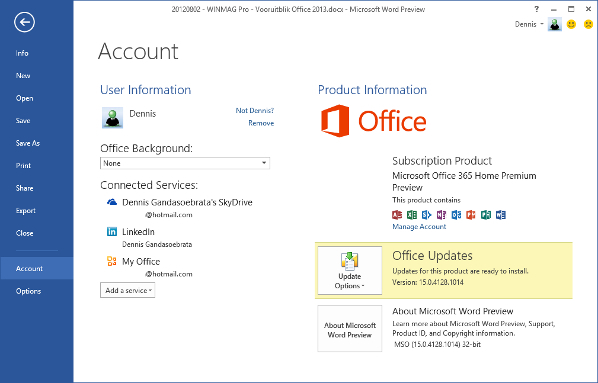Click the blue Outlook product icon
The width and height of the screenshot is (598, 383).
[x=456, y=215]
